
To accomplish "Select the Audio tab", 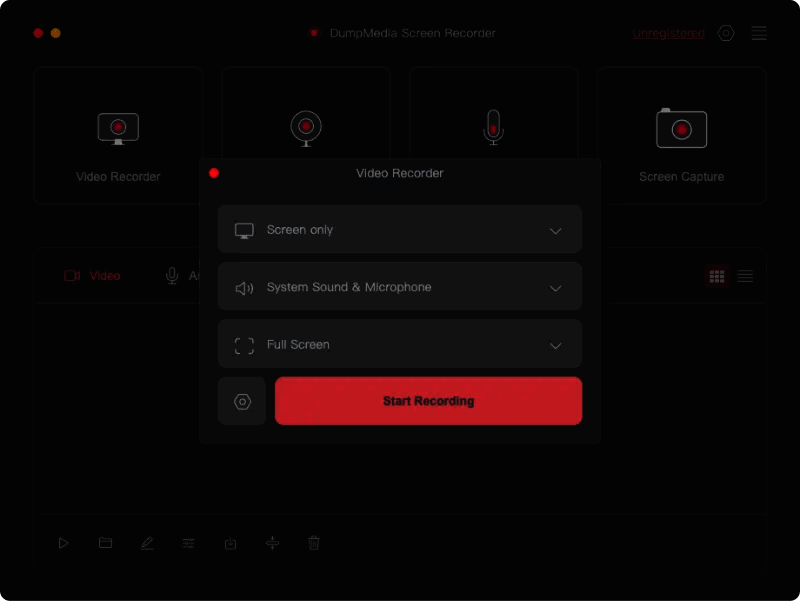I will [x=185, y=276].
